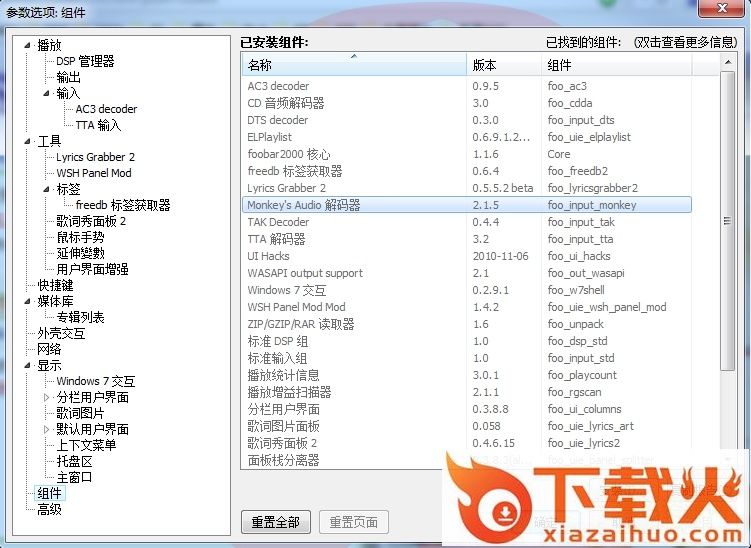Viewport: 751px width, 548px height.
Task: Select 托盘区 tree item
Action: (x=74, y=461)
